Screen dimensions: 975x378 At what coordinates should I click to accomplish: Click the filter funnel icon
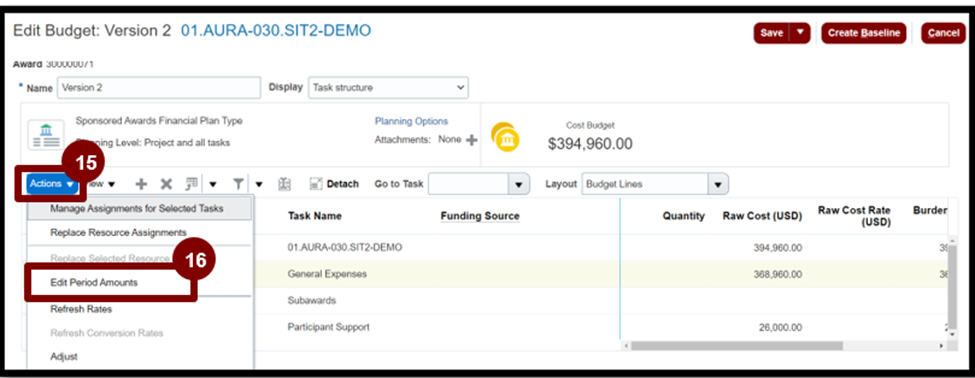point(238,184)
